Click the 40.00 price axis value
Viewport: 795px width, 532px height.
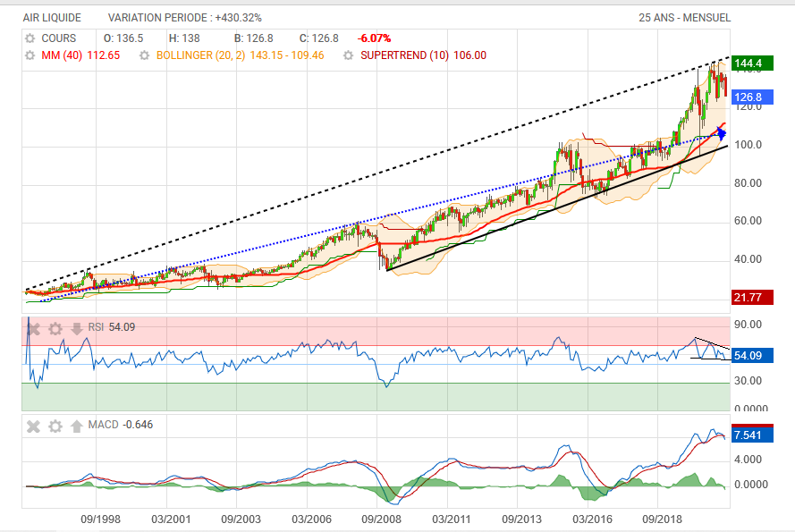pos(748,259)
